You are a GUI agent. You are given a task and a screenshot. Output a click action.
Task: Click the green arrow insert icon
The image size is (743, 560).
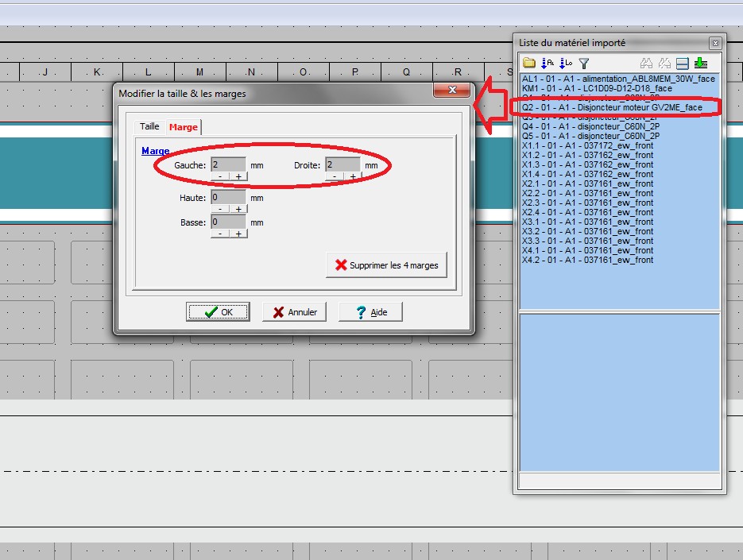700,63
